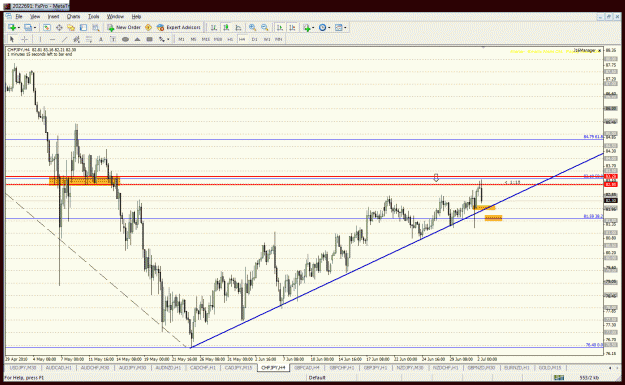Select the Horizontal Line drawing tool
625x385 pixels.
coord(52,39)
